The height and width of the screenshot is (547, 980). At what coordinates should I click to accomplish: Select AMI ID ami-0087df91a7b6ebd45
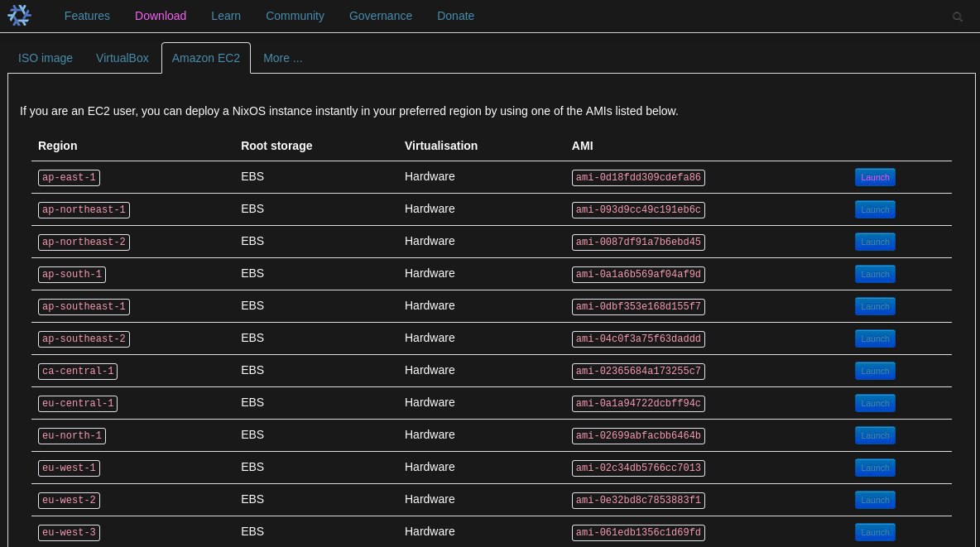tap(638, 242)
